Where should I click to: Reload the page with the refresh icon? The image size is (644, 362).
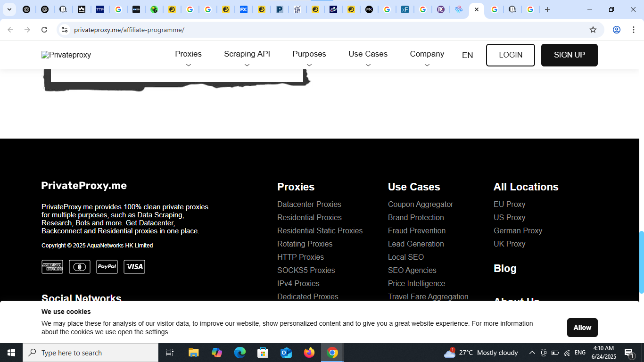tap(44, 30)
